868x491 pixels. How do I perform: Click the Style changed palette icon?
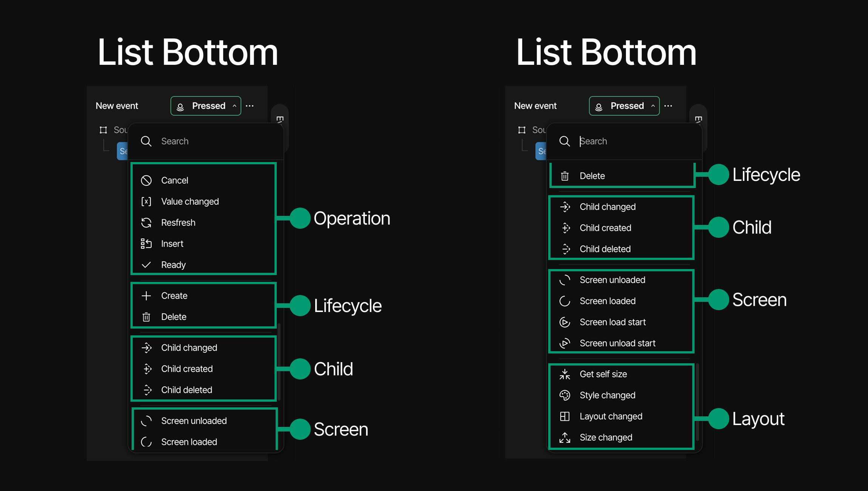pos(565,395)
